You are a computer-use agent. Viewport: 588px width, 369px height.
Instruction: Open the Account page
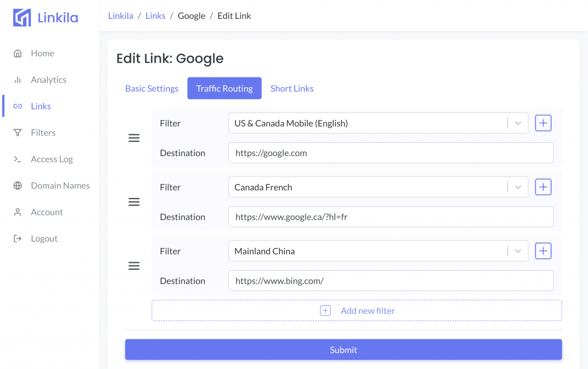(x=47, y=212)
